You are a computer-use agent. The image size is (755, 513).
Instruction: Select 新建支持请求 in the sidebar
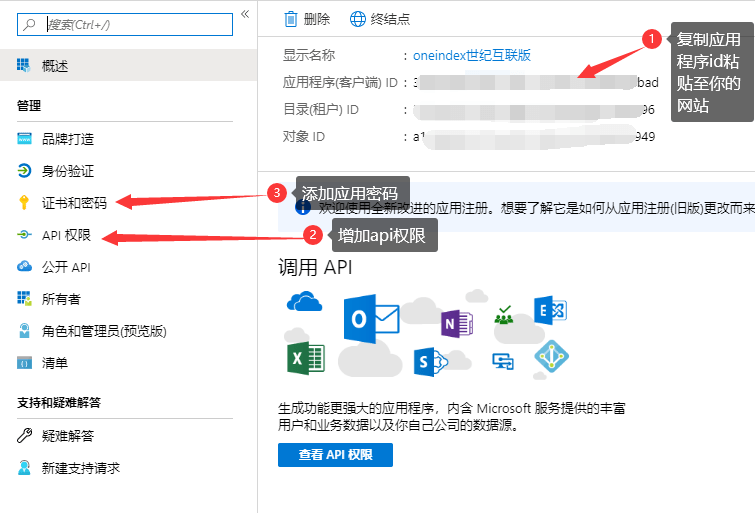(x=80, y=468)
